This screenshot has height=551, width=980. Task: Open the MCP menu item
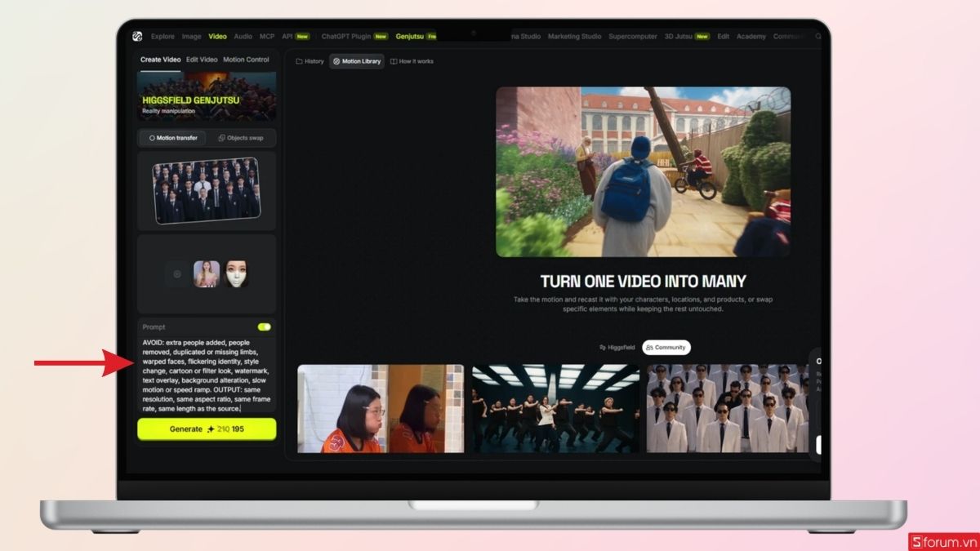pyautogui.click(x=267, y=37)
